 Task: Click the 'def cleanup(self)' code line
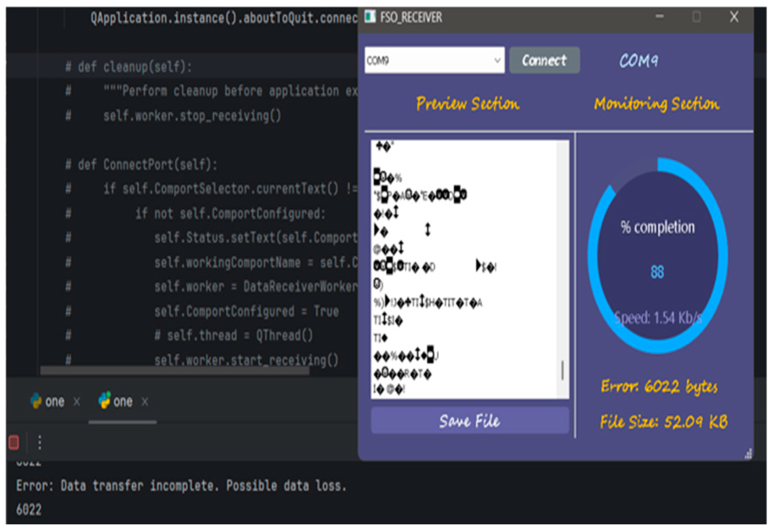[x=129, y=67]
